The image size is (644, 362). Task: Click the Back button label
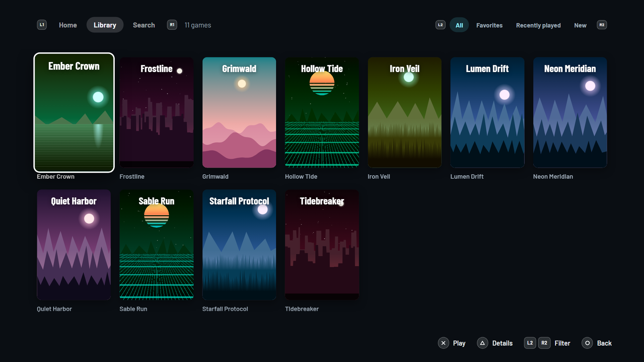point(604,343)
